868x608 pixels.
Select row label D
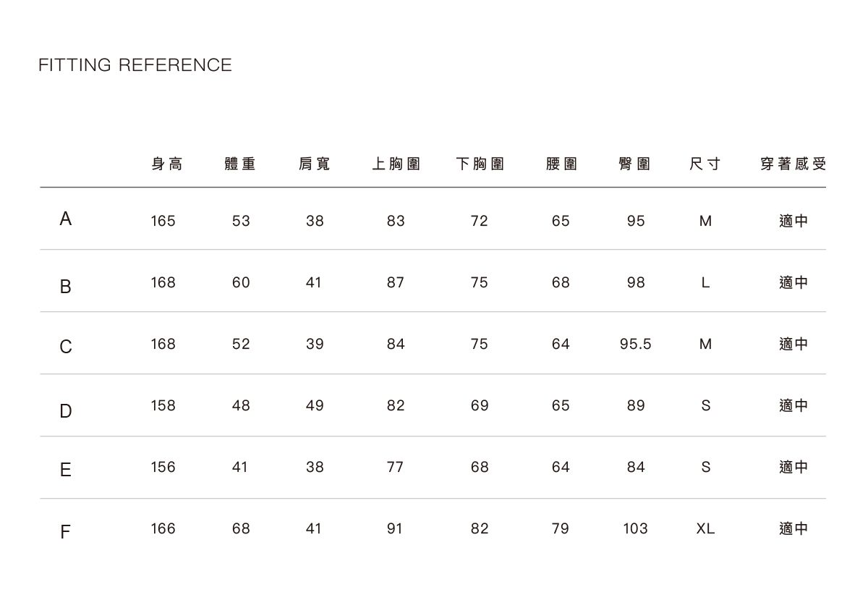[x=66, y=411]
